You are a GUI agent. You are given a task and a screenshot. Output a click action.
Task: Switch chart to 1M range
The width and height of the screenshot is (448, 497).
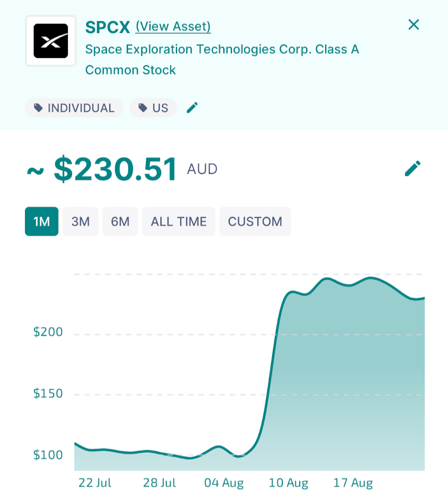41,221
